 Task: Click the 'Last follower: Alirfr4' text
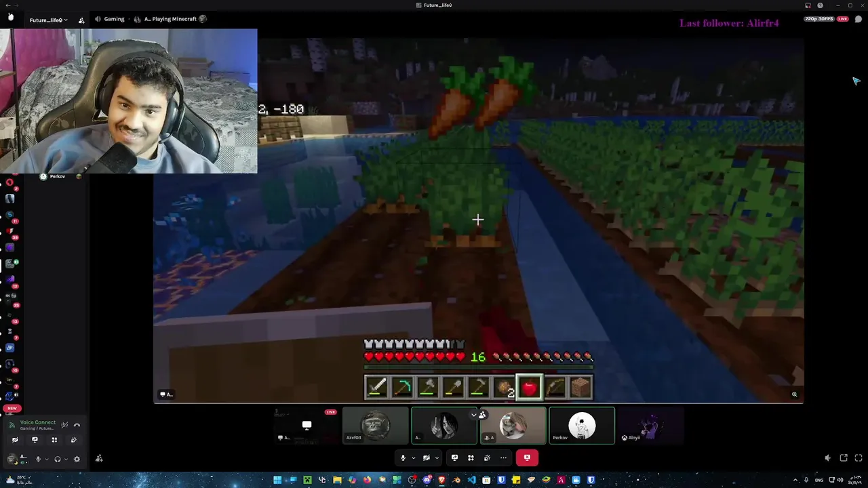tap(729, 23)
